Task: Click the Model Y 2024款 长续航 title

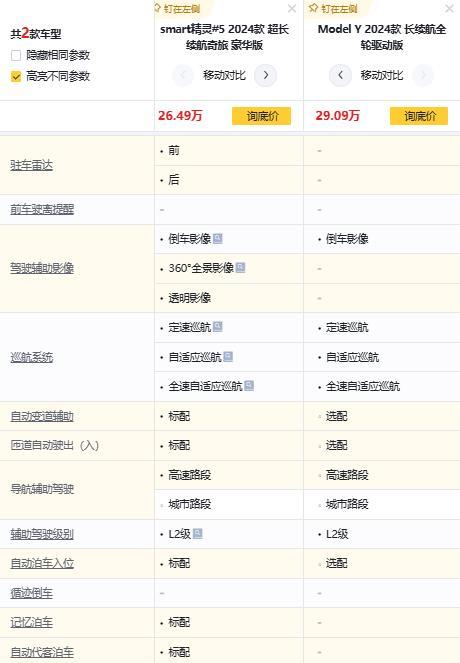Action: click(382, 37)
